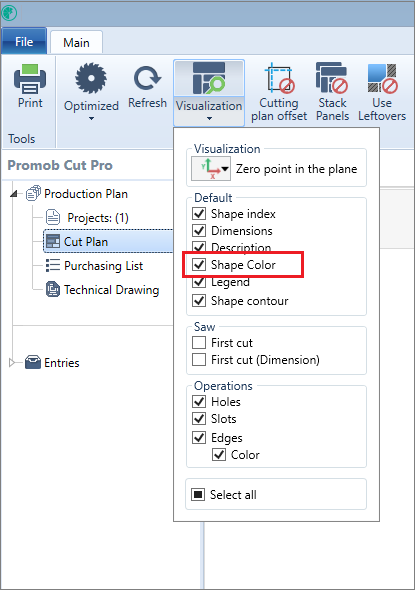
Task: Expand the Entries tree node
Action: coord(12,363)
